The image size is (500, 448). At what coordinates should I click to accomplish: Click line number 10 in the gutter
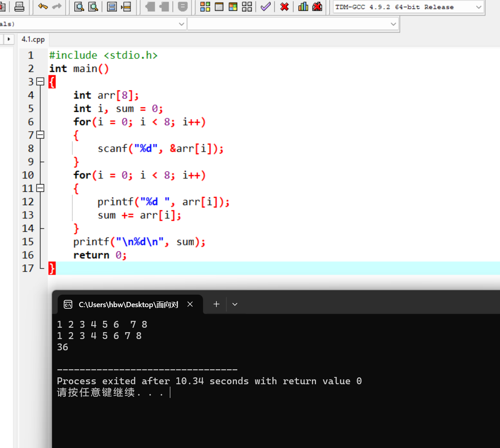point(28,175)
